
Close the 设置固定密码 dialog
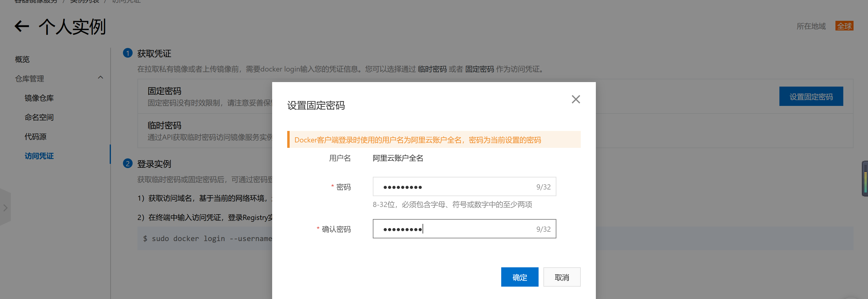pos(576,99)
